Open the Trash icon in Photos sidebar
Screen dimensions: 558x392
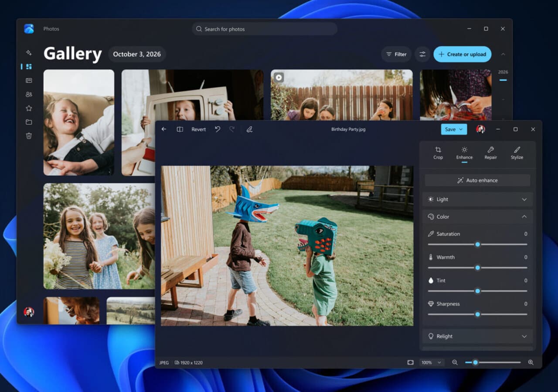[x=29, y=136]
